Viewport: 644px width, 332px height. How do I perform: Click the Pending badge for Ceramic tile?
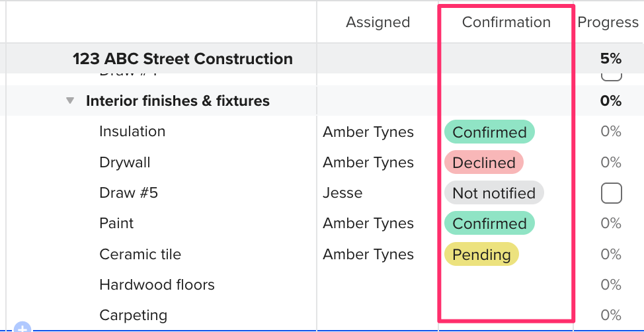click(481, 255)
